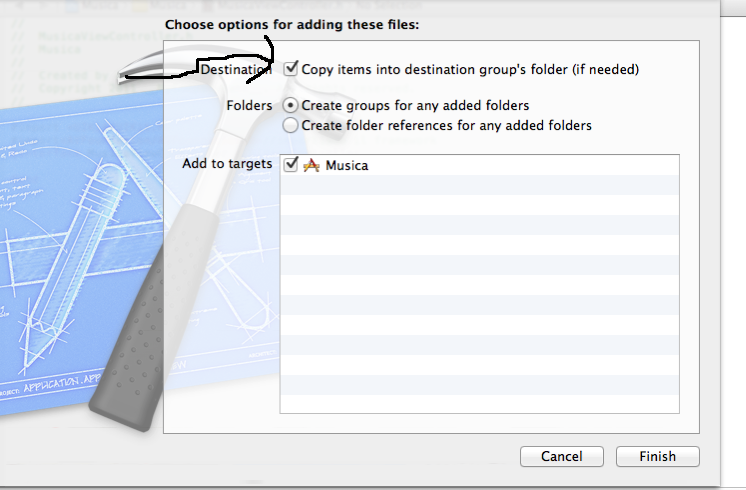The height and width of the screenshot is (490, 746).
Task: Select the Musica row in targets list
Action: click(x=480, y=165)
